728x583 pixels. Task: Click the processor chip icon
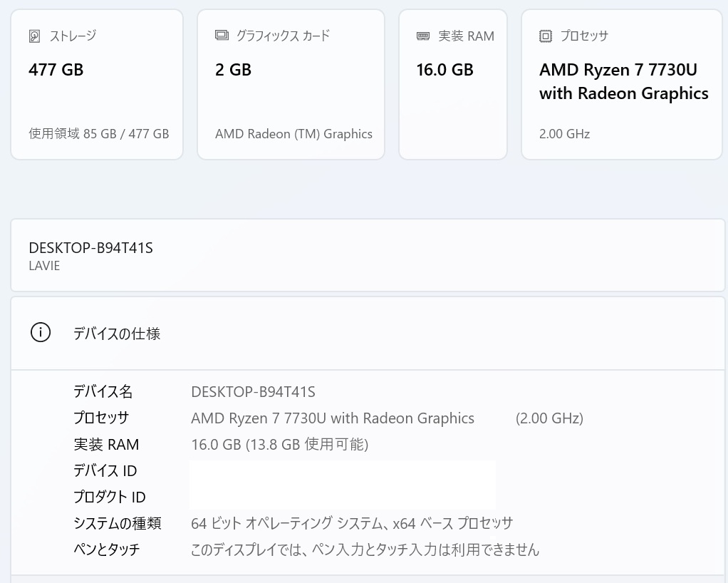click(546, 36)
